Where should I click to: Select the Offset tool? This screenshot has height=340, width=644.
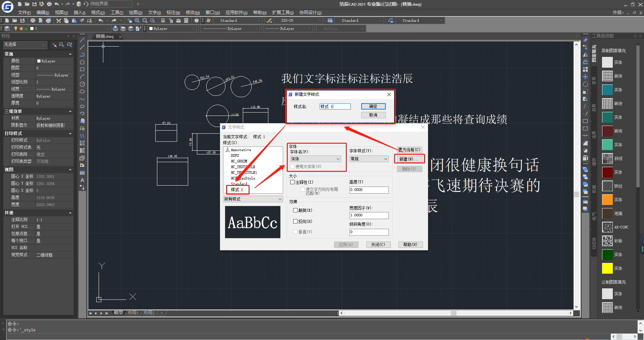pyautogui.click(x=585, y=62)
